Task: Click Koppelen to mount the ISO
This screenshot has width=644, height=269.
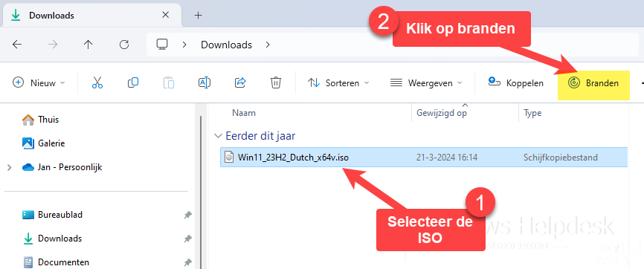Action: coord(516,83)
